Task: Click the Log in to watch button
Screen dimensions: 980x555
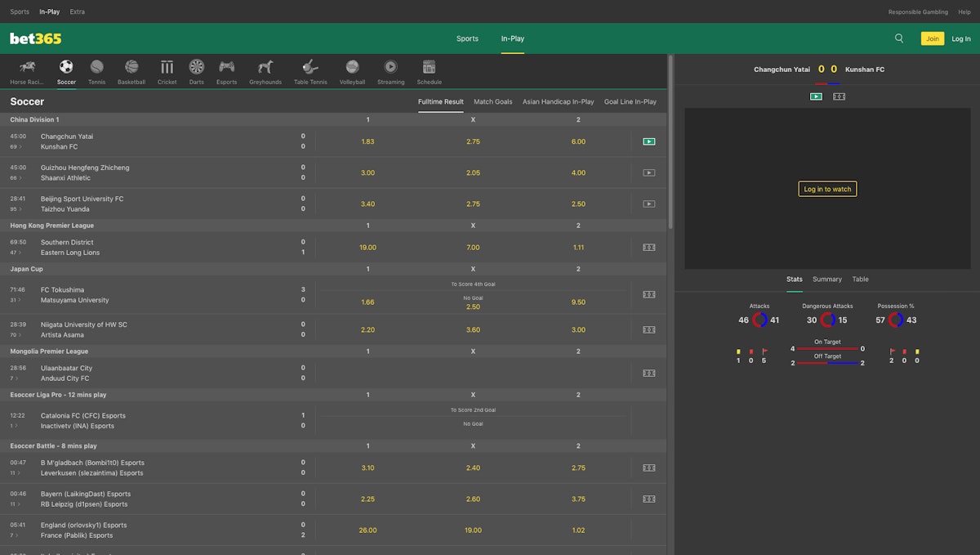Action: 827,189
